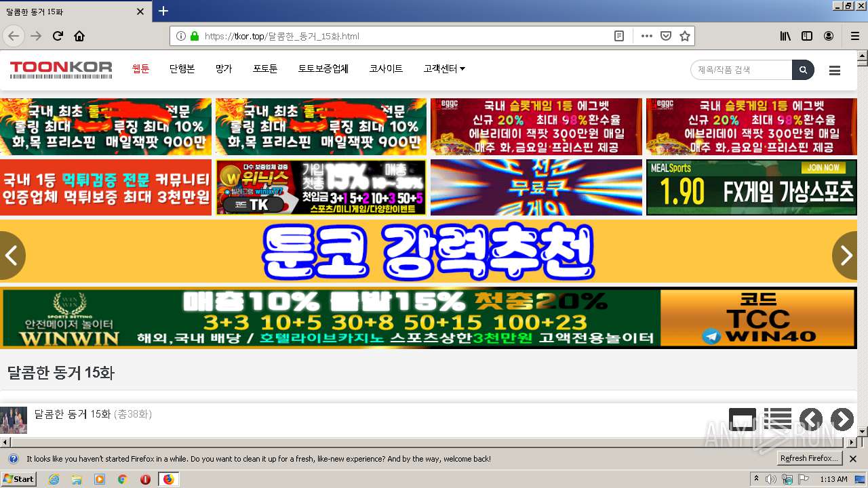Open Opera from the taskbar
This screenshot has width=868, height=488.
pyautogui.click(x=145, y=479)
